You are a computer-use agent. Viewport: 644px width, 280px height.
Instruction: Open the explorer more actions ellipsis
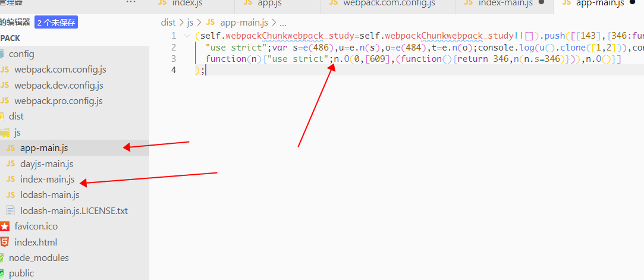pyautogui.click(x=131, y=2)
